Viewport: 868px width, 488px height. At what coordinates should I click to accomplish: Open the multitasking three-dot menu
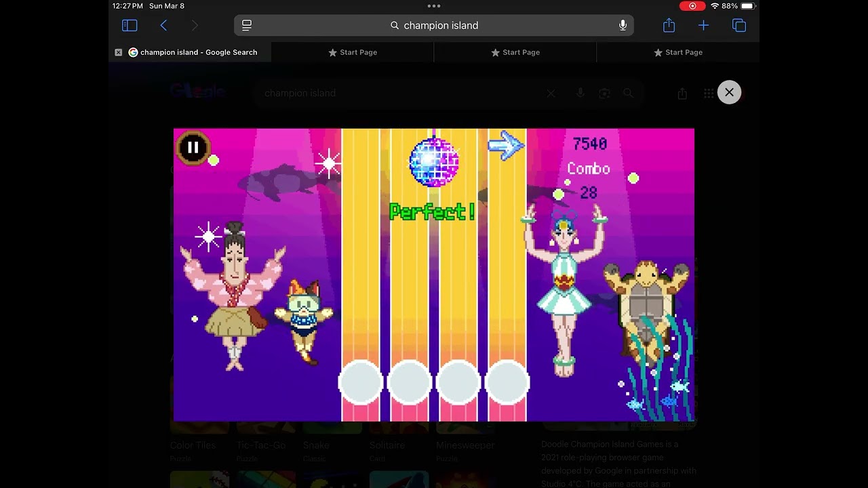(x=434, y=5)
